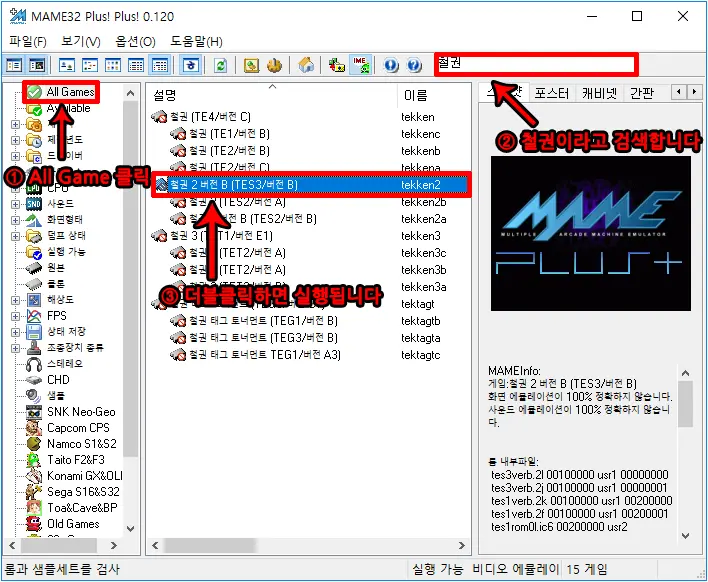Sort by the 설명 column header
This screenshot has width=708, height=582.
click(272, 95)
